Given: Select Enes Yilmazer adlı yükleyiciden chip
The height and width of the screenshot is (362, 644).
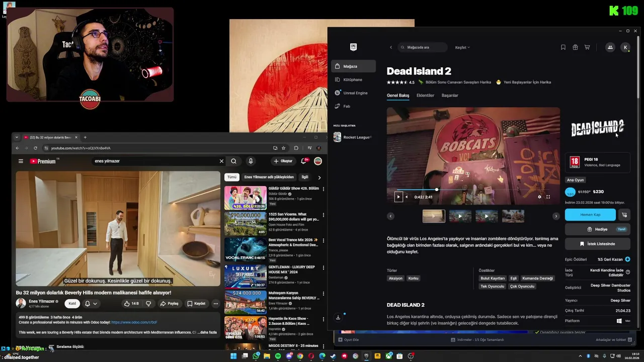Looking at the screenshot, I should 269,177.
